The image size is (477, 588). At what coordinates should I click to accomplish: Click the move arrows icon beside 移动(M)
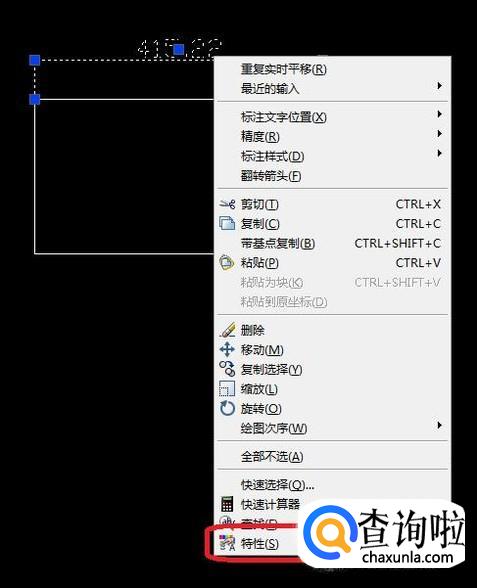click(227, 350)
